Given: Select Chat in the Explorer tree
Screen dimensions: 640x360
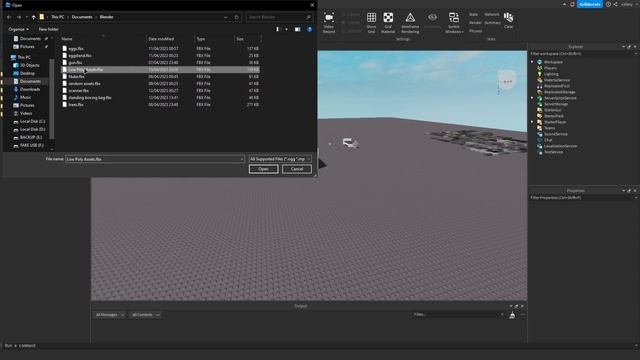Looking at the screenshot, I should point(548,140).
